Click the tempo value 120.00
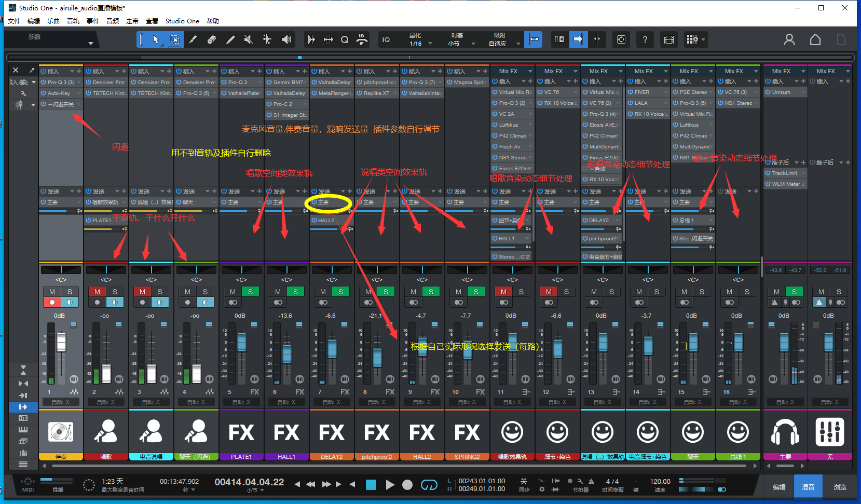The height and width of the screenshot is (504, 861). tap(660, 481)
